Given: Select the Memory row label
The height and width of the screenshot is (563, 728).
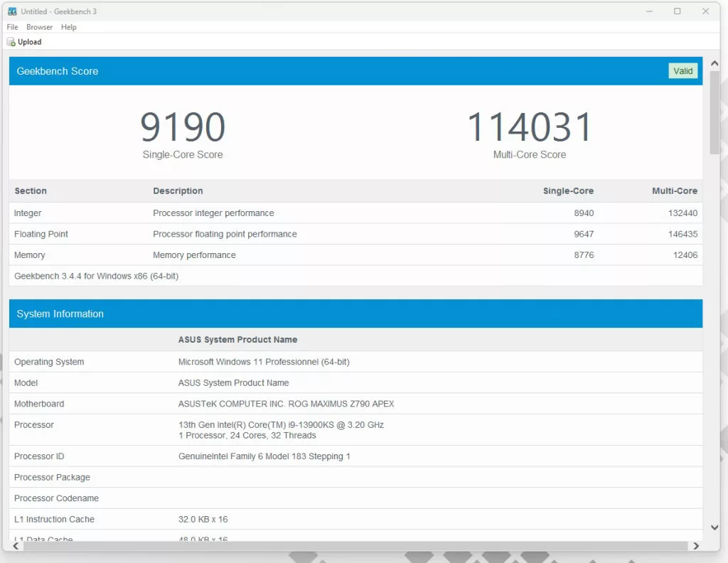Looking at the screenshot, I should coord(30,254).
